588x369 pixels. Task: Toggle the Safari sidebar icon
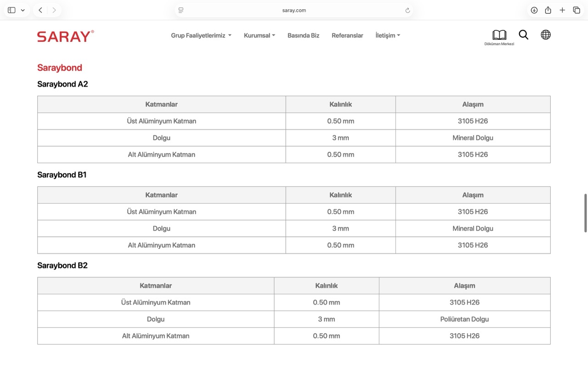coord(12,10)
